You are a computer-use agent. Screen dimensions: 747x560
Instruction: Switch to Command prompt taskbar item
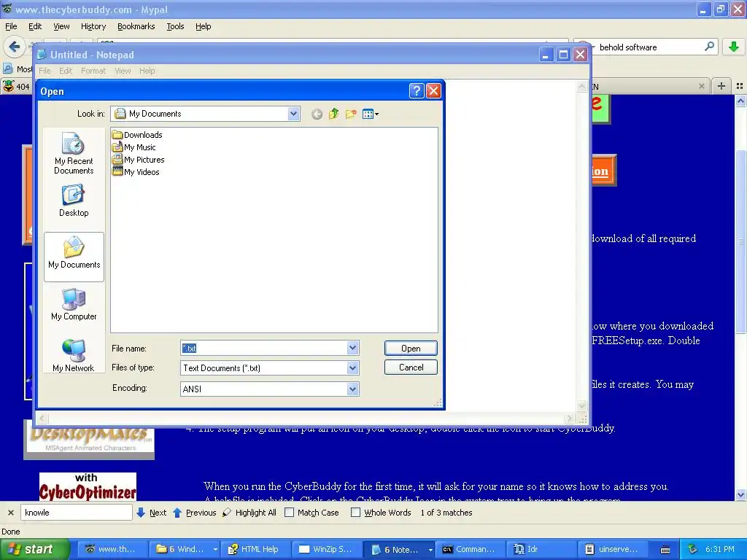469,550
